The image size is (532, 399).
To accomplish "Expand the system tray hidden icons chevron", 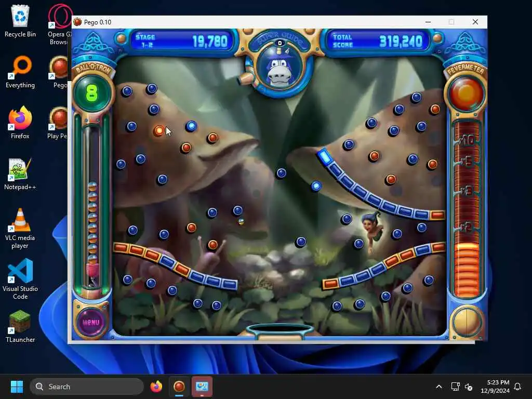I will [438, 387].
